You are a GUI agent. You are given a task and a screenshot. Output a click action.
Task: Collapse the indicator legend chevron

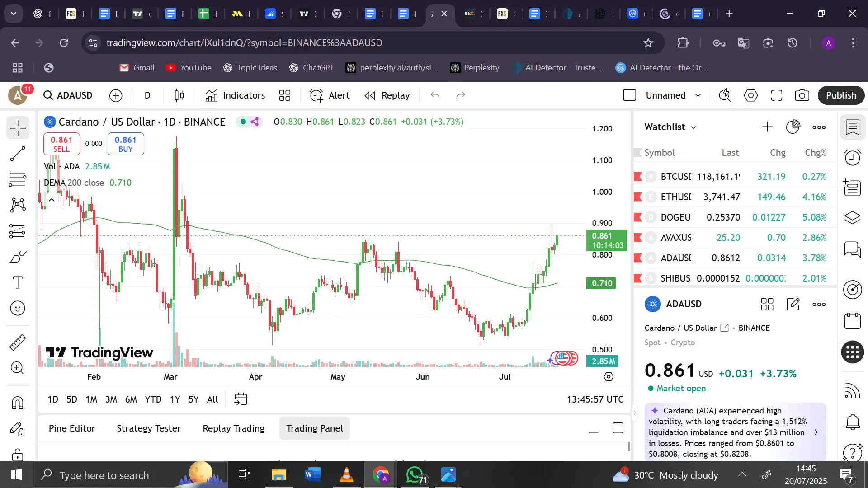pyautogui.click(x=52, y=200)
